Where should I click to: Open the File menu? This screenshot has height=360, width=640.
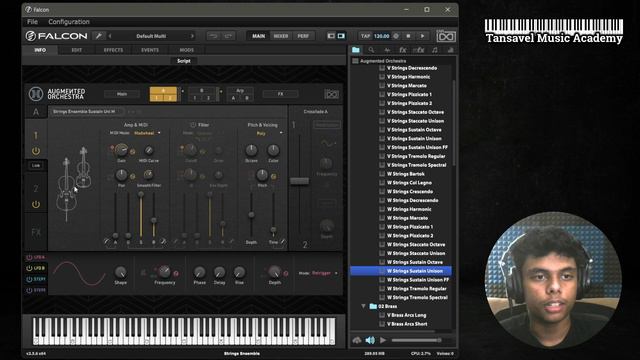coord(32,22)
